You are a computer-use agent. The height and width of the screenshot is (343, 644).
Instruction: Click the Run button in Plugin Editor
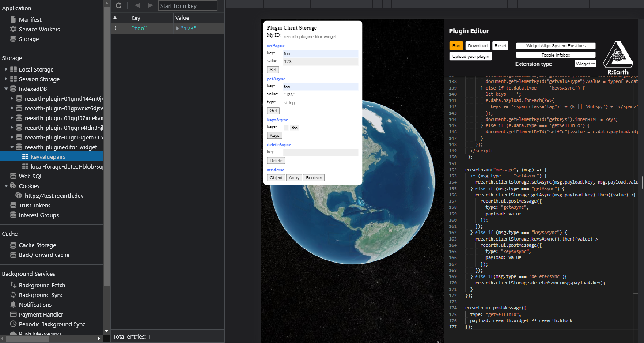(x=456, y=46)
